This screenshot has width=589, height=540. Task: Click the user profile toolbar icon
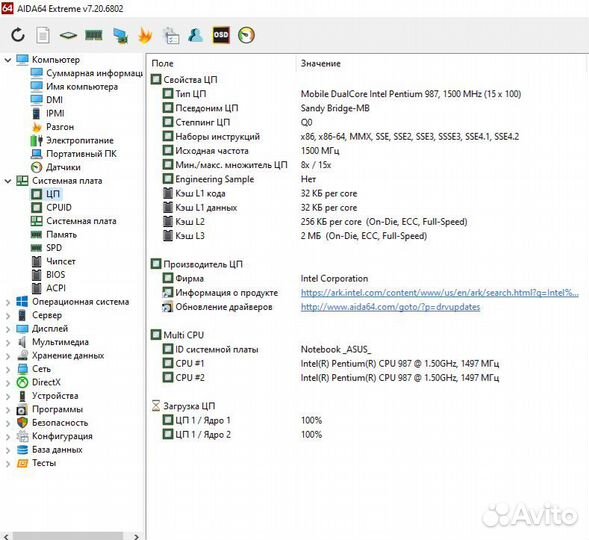pyautogui.click(x=196, y=35)
